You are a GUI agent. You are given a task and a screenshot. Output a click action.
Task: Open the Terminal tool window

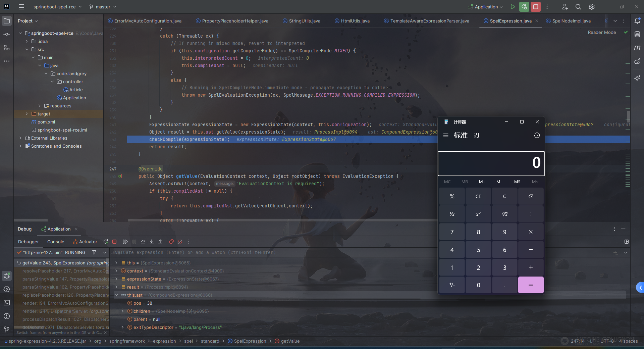[7, 303]
